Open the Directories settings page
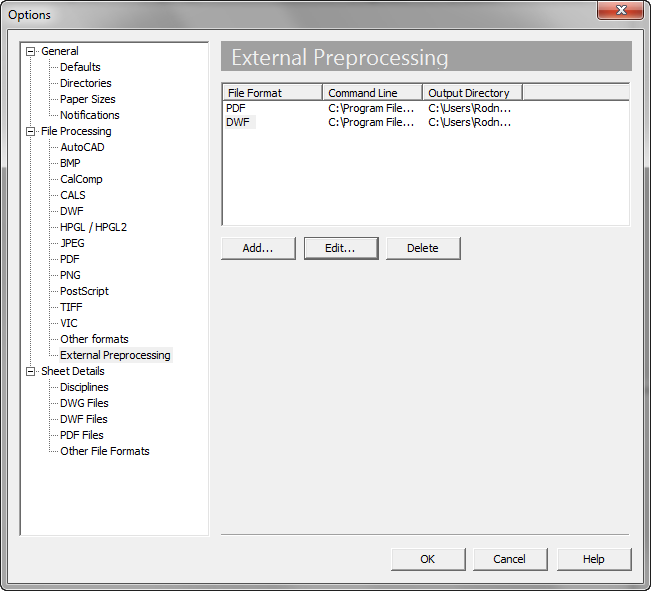Screen dimensions: 651x591 point(86,83)
